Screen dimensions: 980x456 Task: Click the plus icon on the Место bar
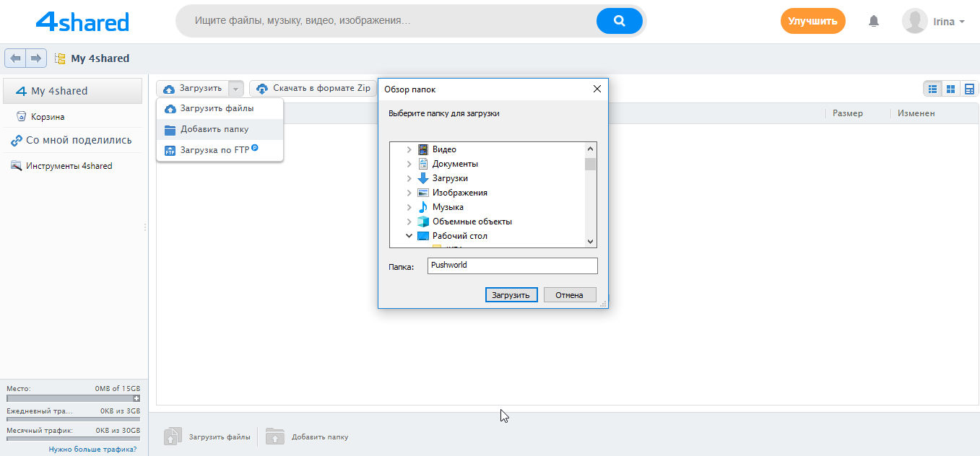point(136,398)
